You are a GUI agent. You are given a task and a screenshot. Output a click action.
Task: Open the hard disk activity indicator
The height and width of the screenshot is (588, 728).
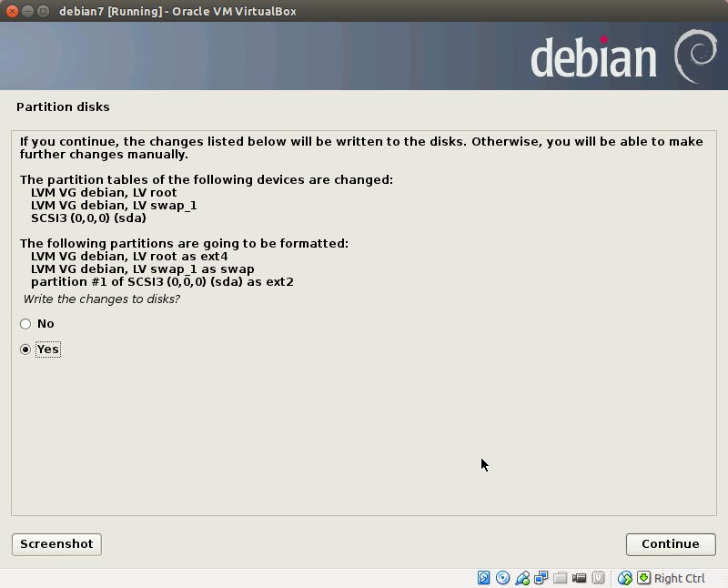pyautogui.click(x=483, y=578)
